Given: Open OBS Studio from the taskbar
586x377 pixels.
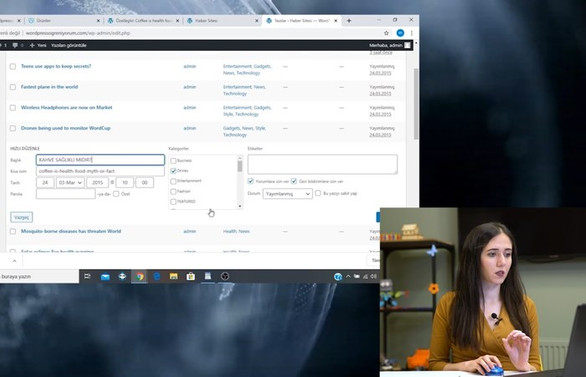Looking at the screenshot, I should tap(225, 276).
